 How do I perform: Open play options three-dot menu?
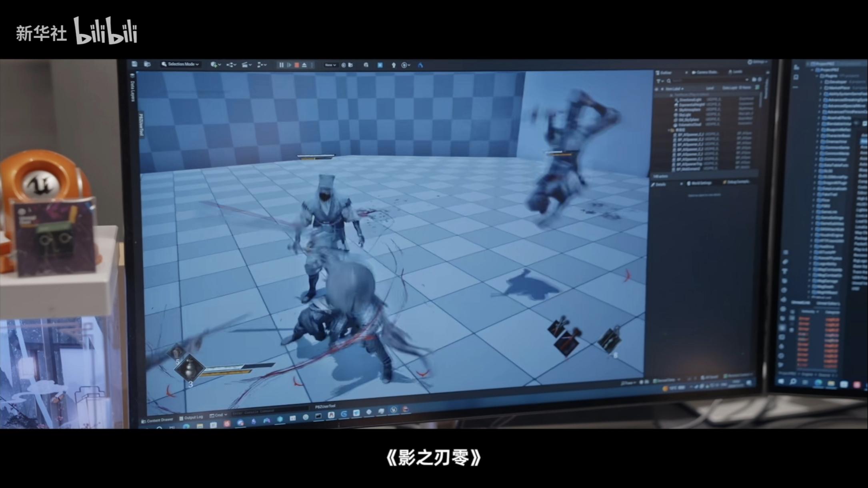[312, 65]
